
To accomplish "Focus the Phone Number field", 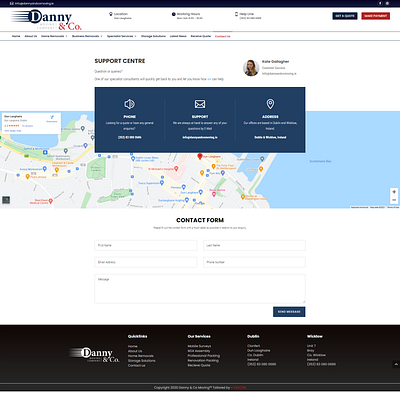I will [x=254, y=262].
